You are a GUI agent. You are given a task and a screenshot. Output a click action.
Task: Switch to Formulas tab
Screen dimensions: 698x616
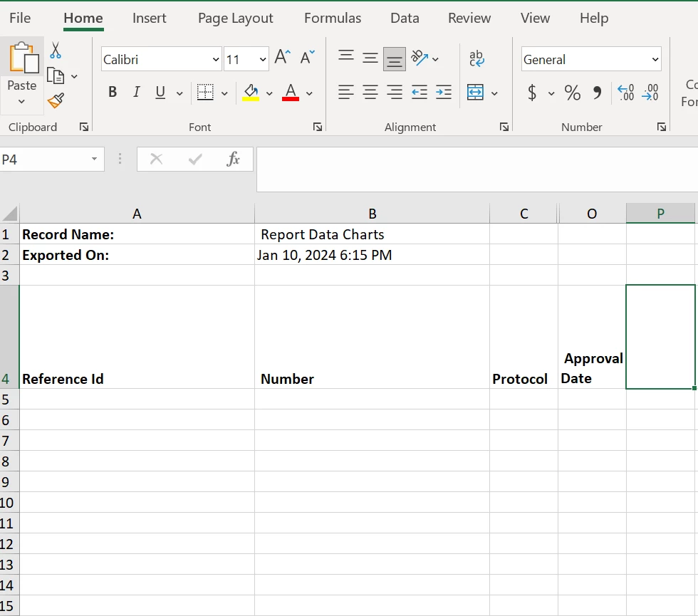click(333, 18)
